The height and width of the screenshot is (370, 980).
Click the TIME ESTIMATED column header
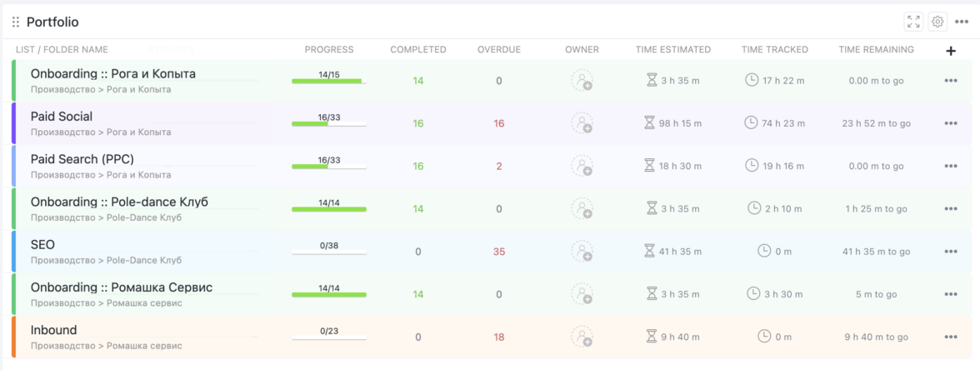[x=673, y=49]
